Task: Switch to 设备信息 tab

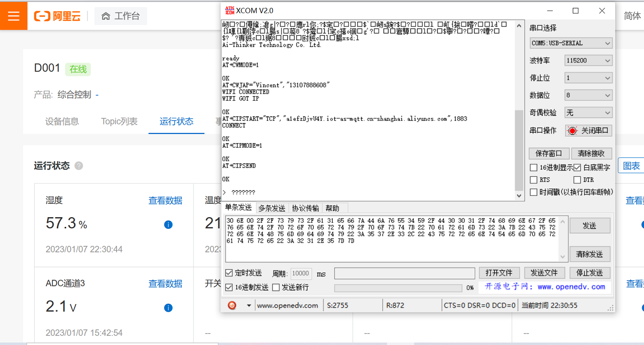Action: (62, 122)
